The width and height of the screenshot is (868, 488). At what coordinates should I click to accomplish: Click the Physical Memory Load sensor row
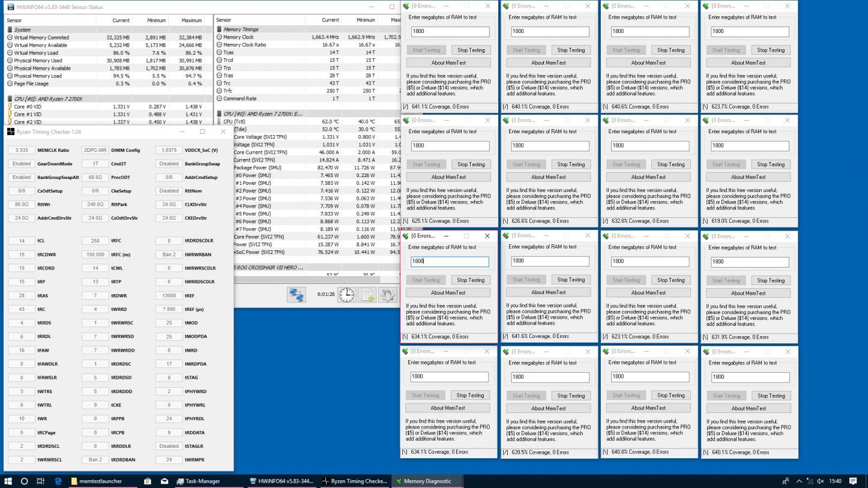pos(109,76)
